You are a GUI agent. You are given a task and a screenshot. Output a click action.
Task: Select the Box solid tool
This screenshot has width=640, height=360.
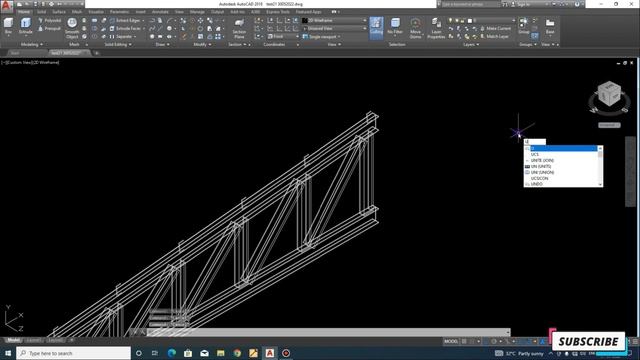point(8,26)
